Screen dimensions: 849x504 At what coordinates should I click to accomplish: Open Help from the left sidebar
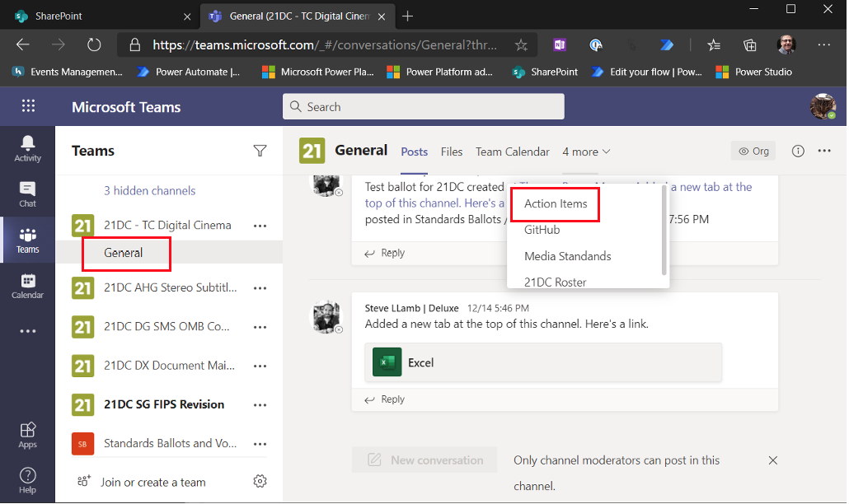click(27, 478)
